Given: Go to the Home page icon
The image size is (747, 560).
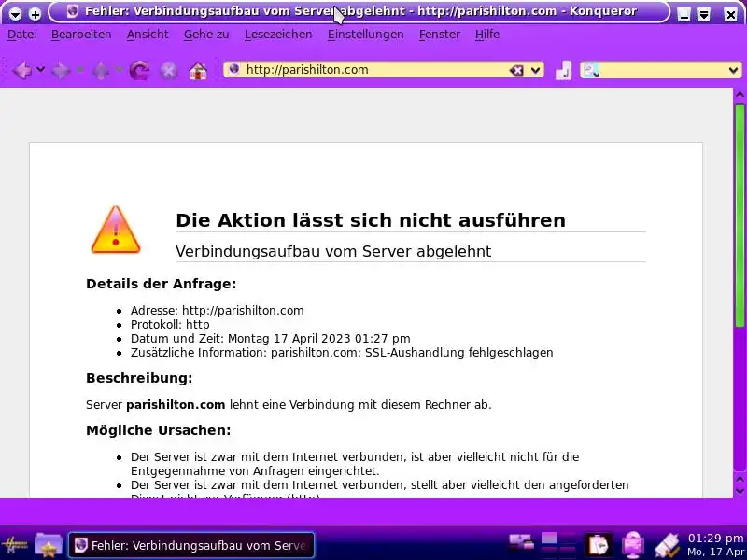Looking at the screenshot, I should point(198,71).
